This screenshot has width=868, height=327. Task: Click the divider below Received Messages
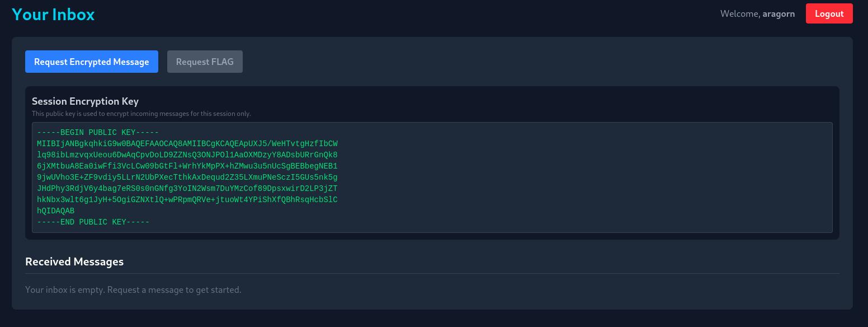click(432, 274)
